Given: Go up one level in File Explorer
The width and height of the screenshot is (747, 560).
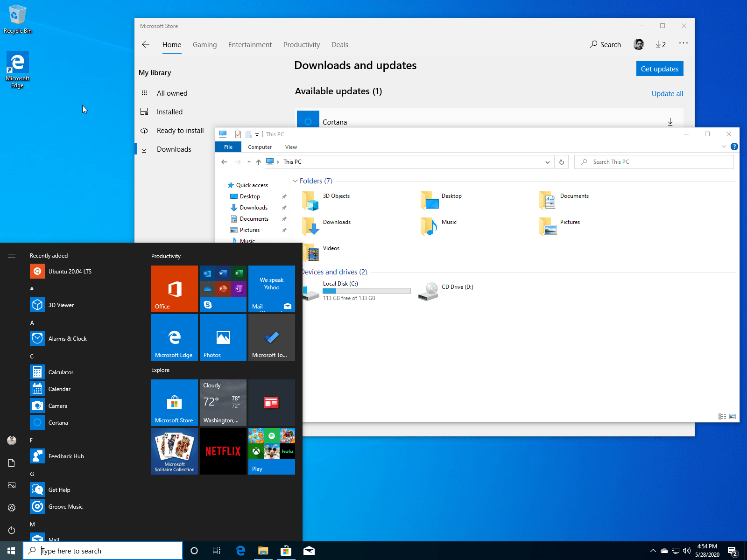Looking at the screenshot, I should coord(259,162).
